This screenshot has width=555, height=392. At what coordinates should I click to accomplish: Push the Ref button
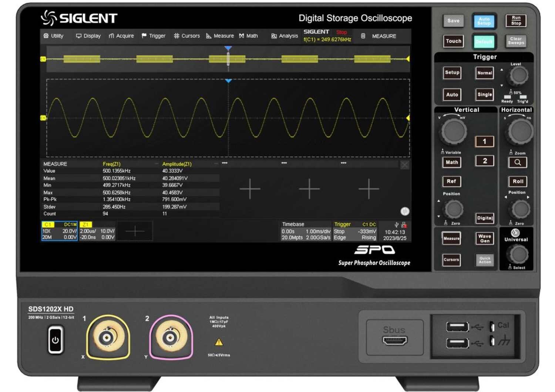452,181
